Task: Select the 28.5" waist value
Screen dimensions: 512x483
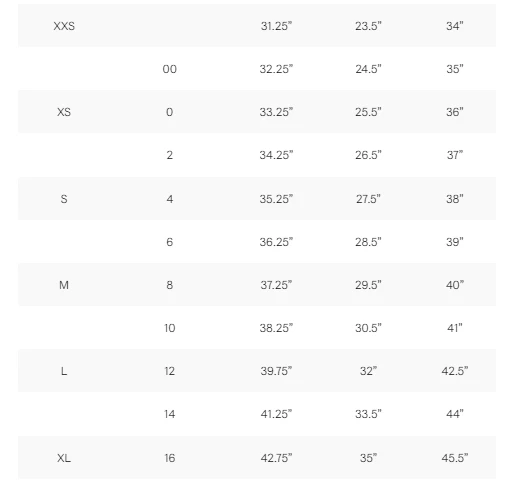Action: [x=368, y=242]
